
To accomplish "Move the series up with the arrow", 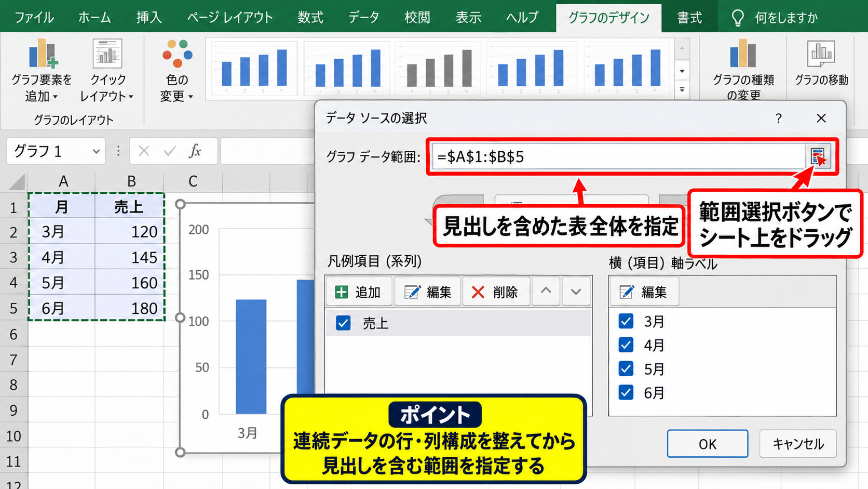I will click(x=546, y=292).
